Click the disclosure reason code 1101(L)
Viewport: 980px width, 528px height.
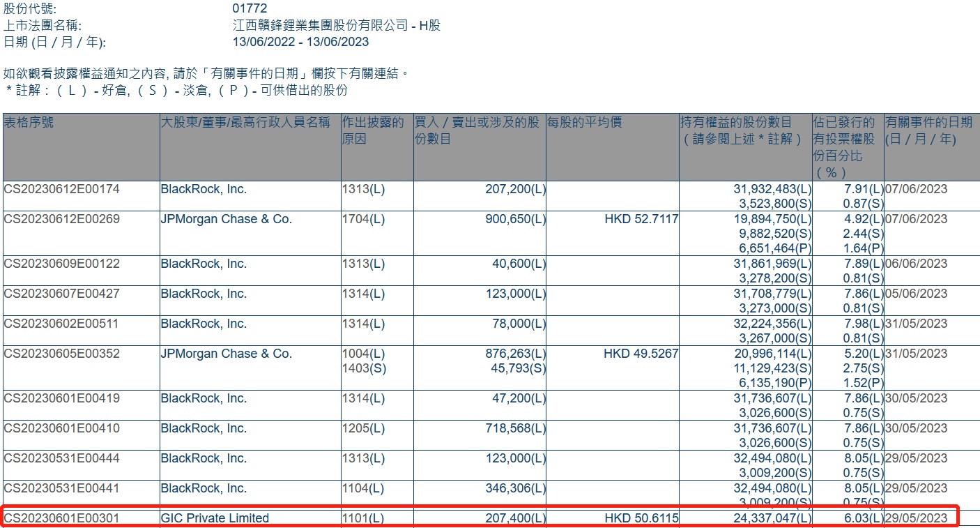[x=363, y=518]
